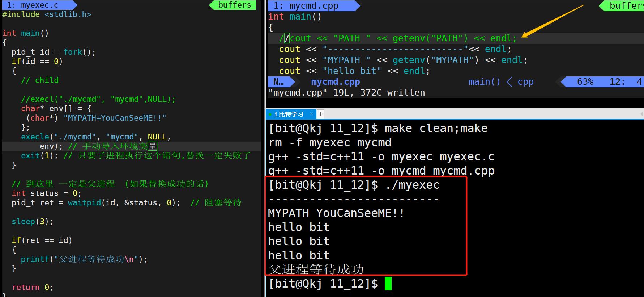
Task: Click the 'return 0;' line in myexec.c
Action: click(x=33, y=288)
